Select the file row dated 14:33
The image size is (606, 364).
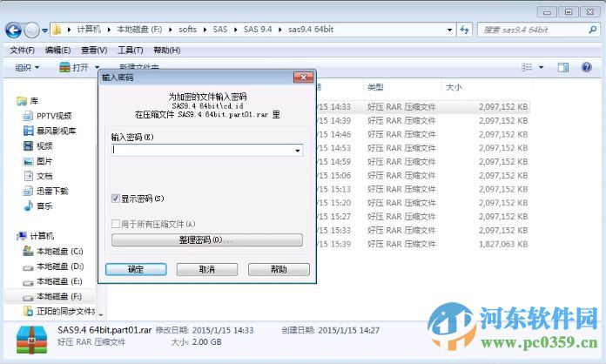(423, 107)
